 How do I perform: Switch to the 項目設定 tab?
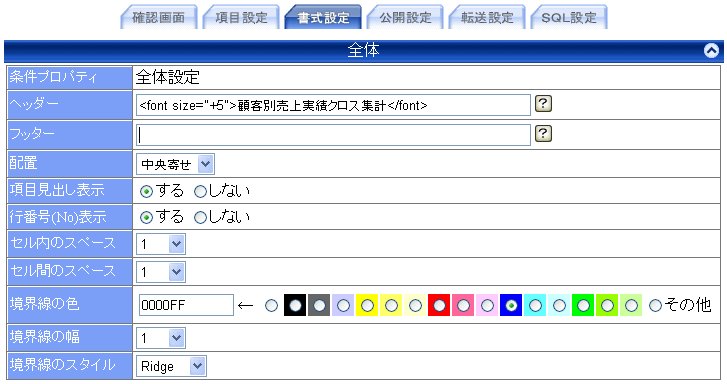(x=241, y=18)
